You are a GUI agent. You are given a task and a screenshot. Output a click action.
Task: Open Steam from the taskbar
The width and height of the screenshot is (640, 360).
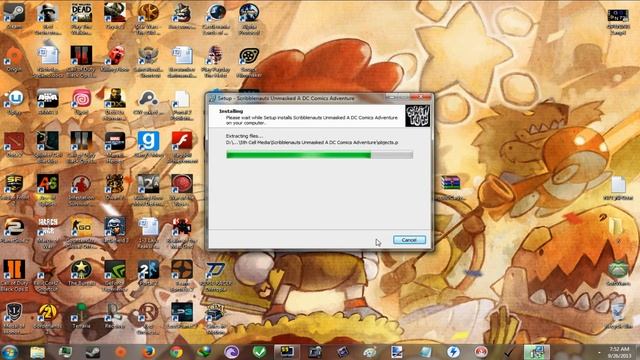click(x=93, y=352)
